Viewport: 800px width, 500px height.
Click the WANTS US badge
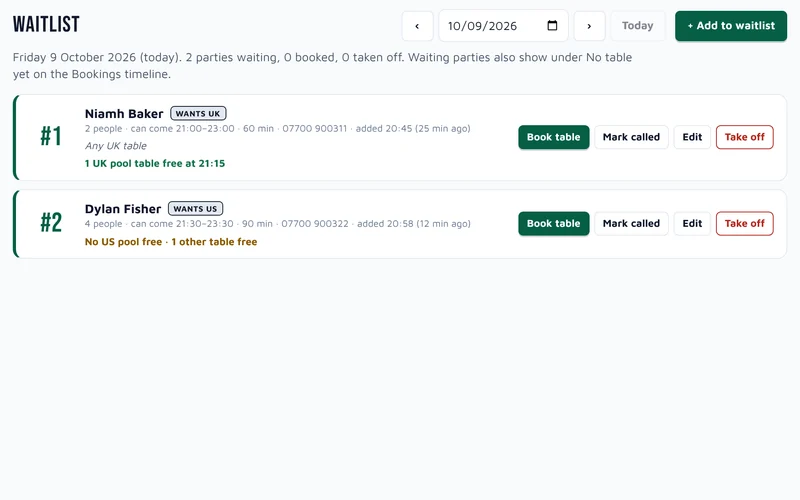click(195, 209)
